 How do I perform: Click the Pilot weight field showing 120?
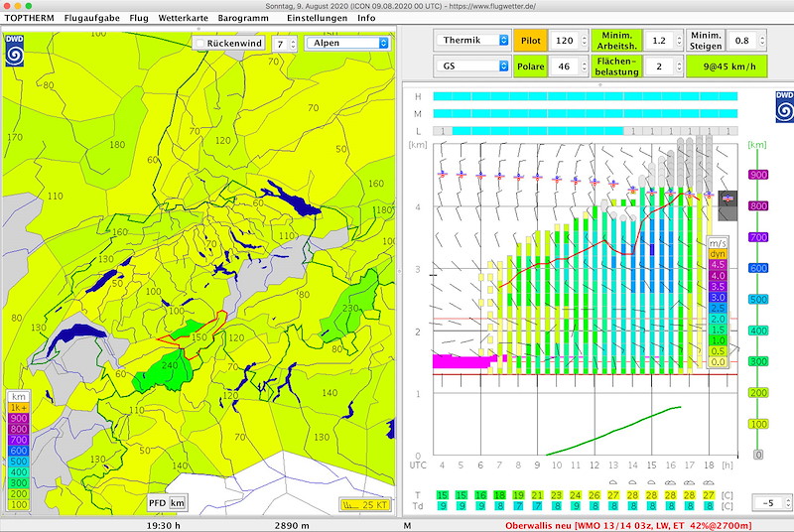pyautogui.click(x=564, y=41)
